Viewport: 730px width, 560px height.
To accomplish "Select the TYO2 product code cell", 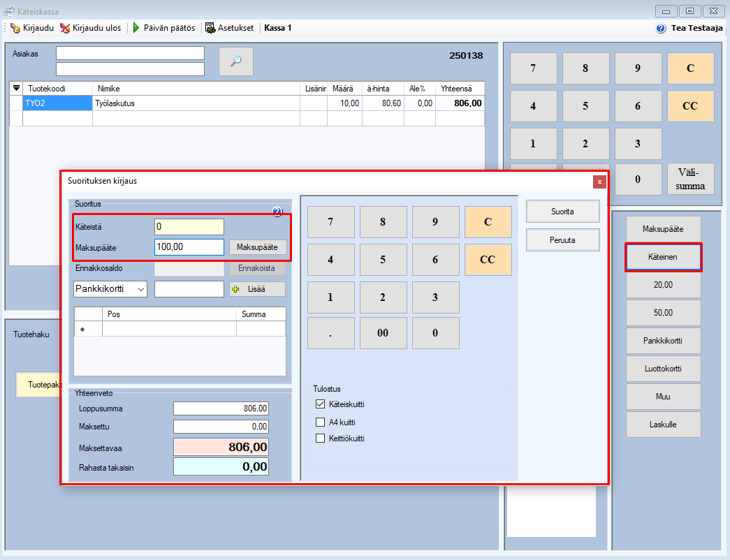I will click(x=57, y=103).
